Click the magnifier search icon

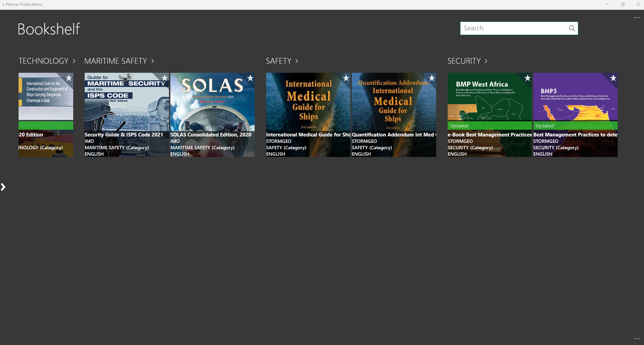click(572, 28)
